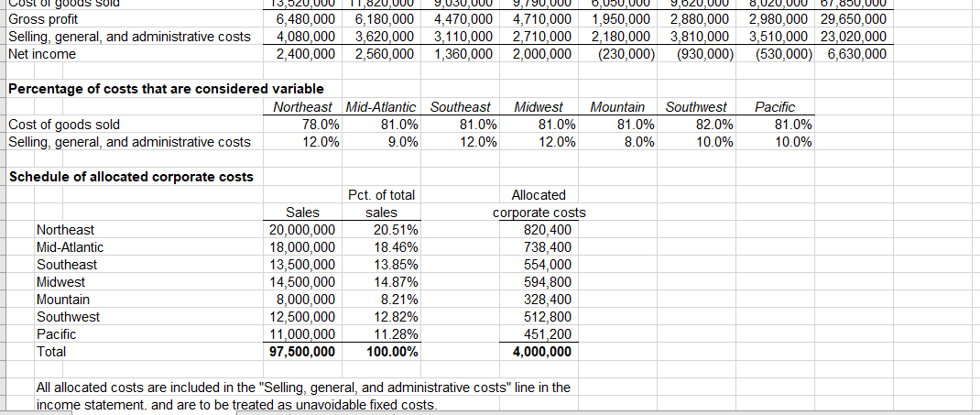980x415 pixels.
Task: Click the Southwest column header
Action: [696, 107]
